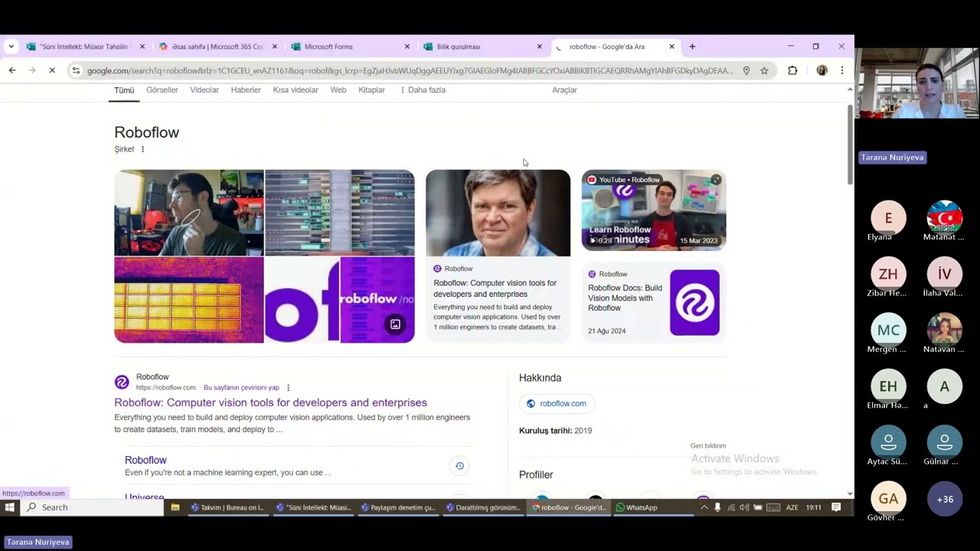This screenshot has width=980, height=551.
Task: Bookmark this page with the star icon
Action: (764, 70)
